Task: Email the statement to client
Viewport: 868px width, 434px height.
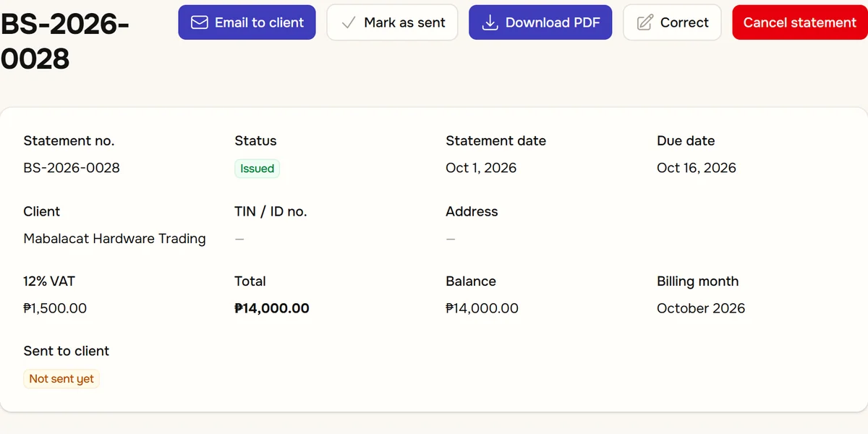Action: pyautogui.click(x=247, y=22)
